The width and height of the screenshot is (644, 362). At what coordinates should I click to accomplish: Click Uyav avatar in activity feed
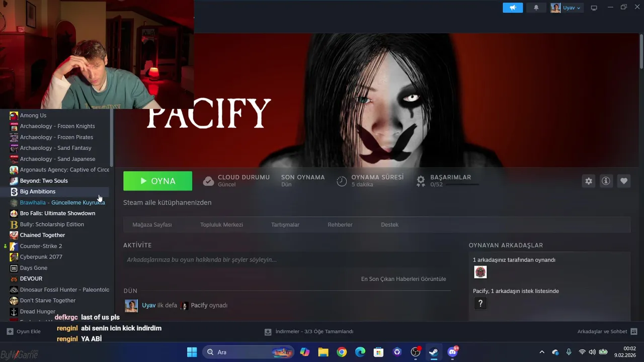pyautogui.click(x=131, y=306)
